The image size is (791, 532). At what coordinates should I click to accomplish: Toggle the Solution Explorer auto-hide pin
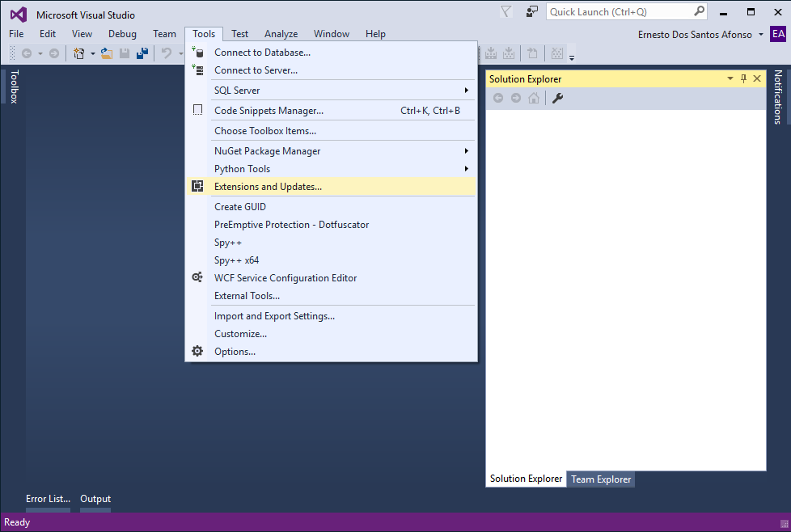pyautogui.click(x=743, y=78)
